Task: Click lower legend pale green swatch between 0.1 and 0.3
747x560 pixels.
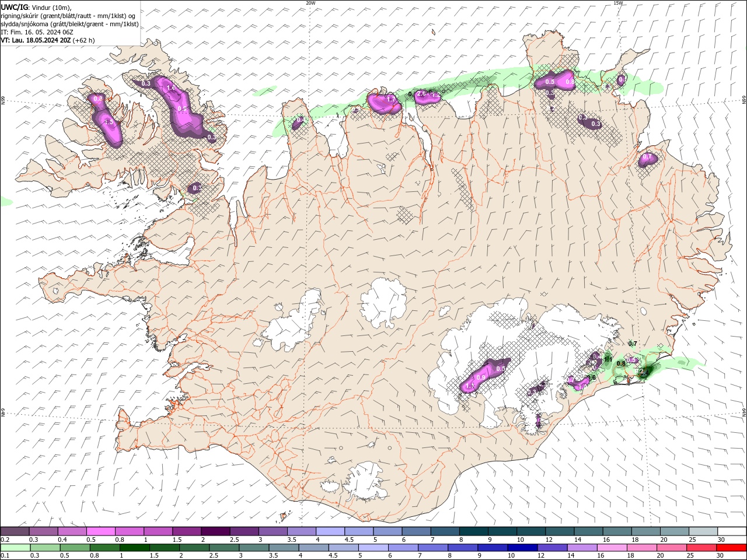Action: tap(15, 548)
